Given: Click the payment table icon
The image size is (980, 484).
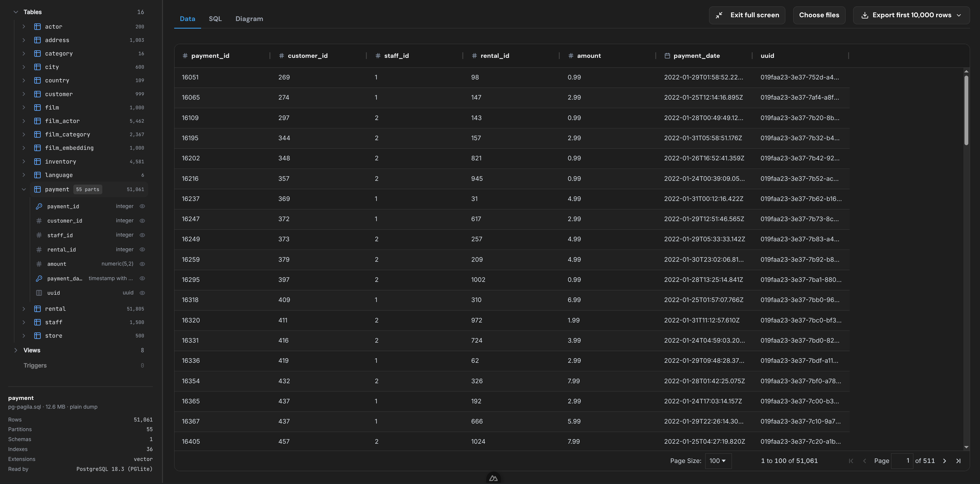Looking at the screenshot, I should (37, 189).
